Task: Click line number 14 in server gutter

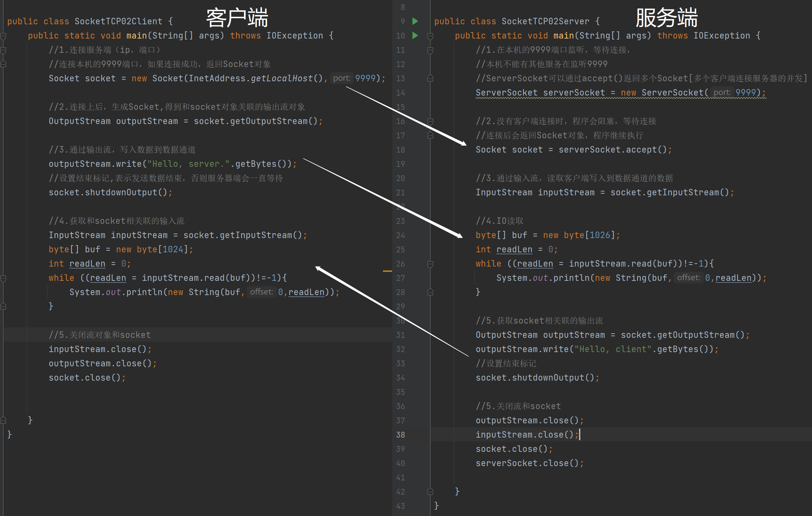Action: [400, 93]
